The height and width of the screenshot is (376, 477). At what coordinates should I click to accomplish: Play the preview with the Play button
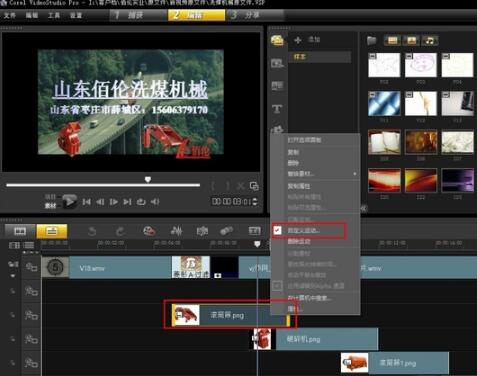pos(70,201)
